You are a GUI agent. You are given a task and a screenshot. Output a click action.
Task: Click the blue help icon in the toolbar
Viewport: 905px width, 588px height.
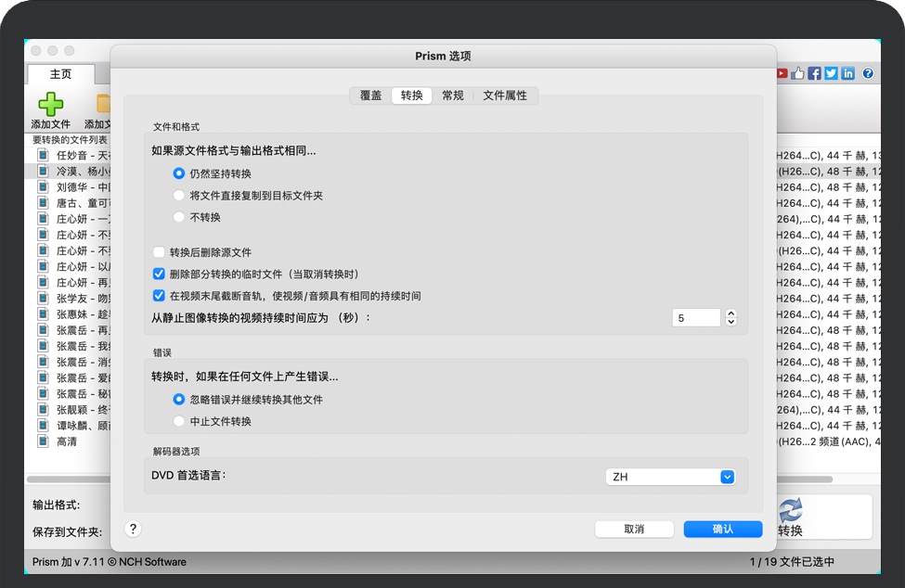pyautogui.click(x=868, y=73)
